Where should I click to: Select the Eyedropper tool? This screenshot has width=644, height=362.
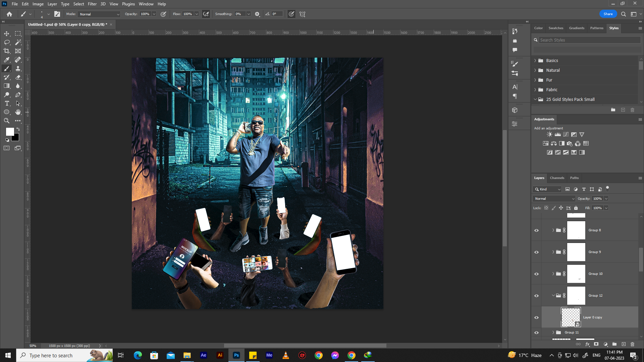[7, 60]
